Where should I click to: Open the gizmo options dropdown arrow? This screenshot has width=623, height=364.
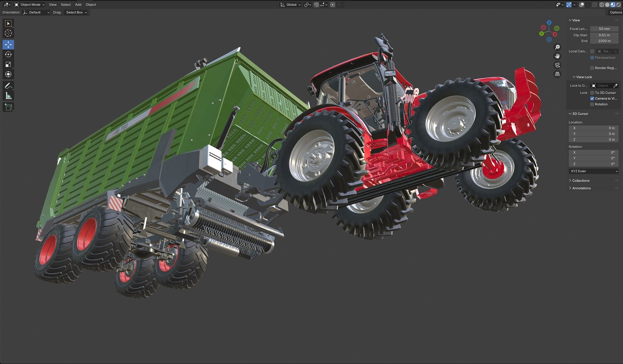click(574, 5)
